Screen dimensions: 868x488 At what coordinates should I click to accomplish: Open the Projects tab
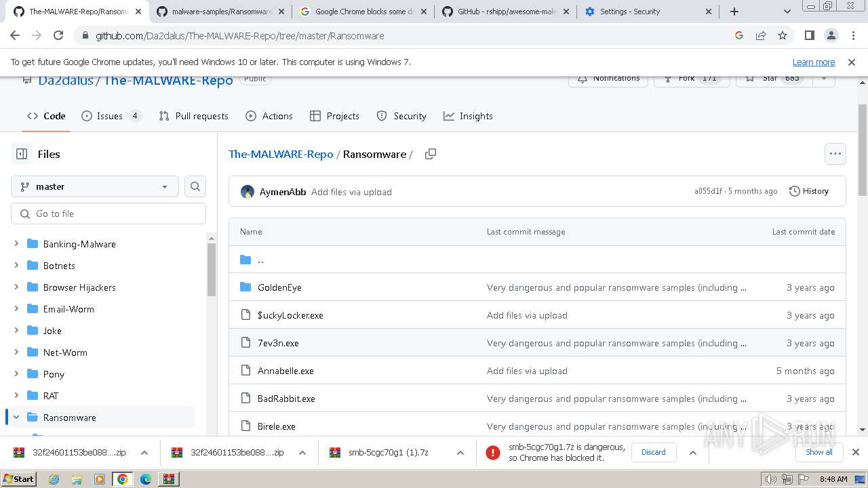(x=334, y=116)
